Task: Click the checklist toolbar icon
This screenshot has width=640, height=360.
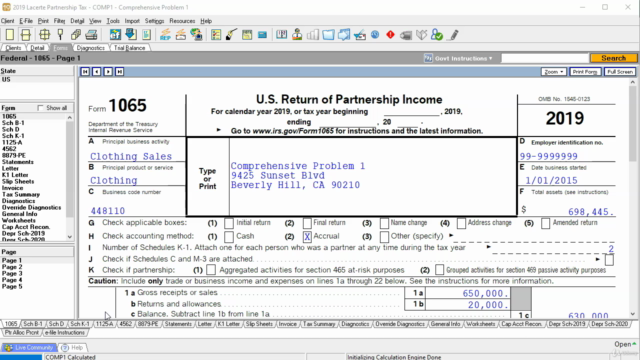Action: point(216,35)
